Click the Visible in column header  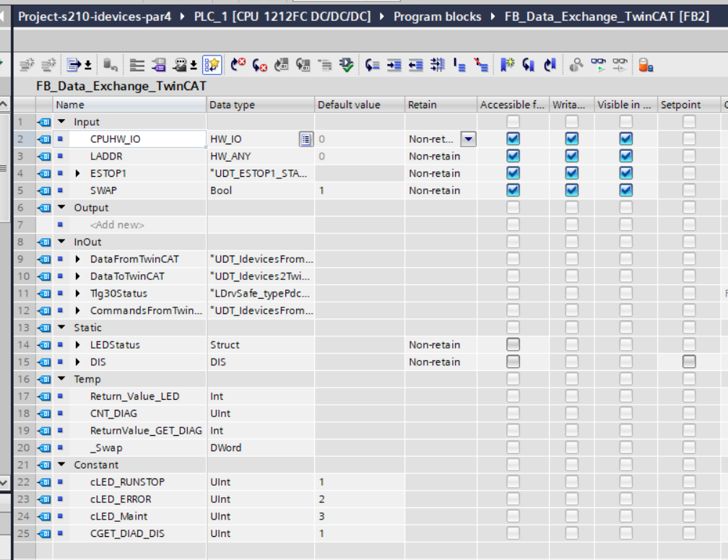pos(626,105)
